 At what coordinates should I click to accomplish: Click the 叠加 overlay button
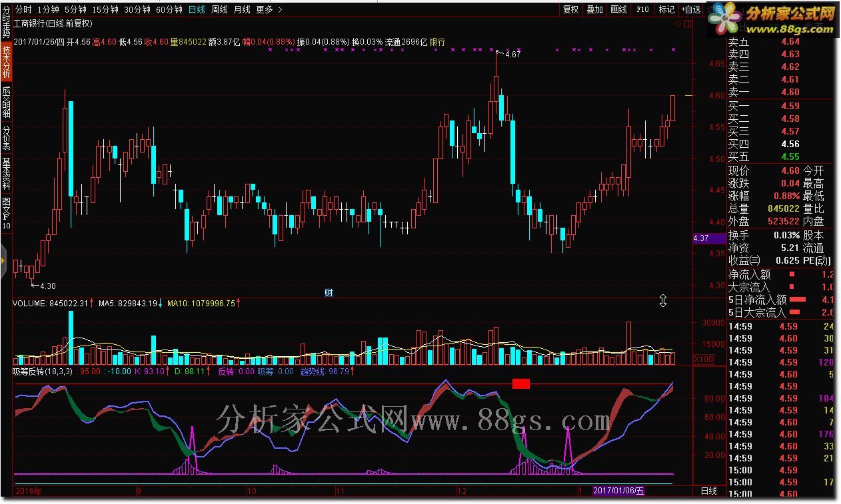(594, 9)
